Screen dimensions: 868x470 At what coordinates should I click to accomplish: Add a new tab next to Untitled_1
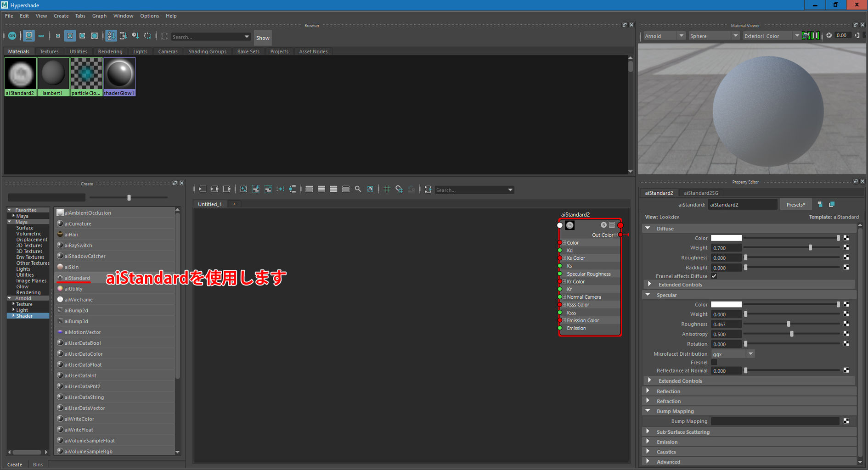coord(234,204)
